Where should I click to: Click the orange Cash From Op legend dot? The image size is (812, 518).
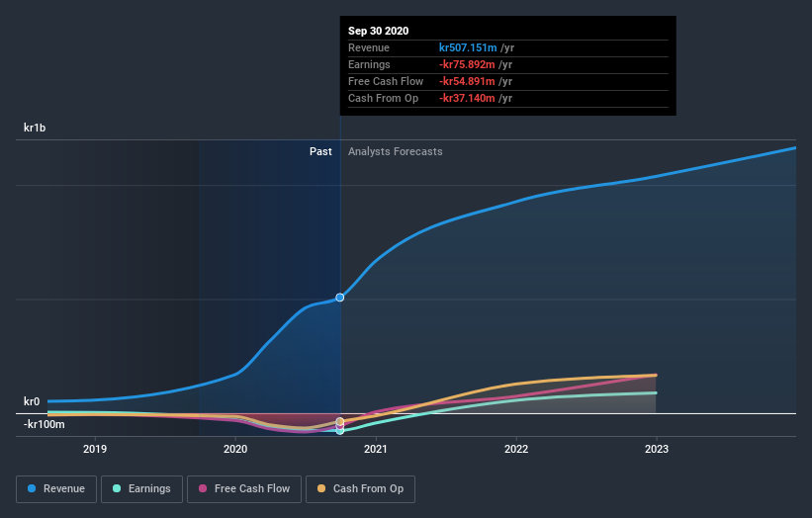click(321, 488)
